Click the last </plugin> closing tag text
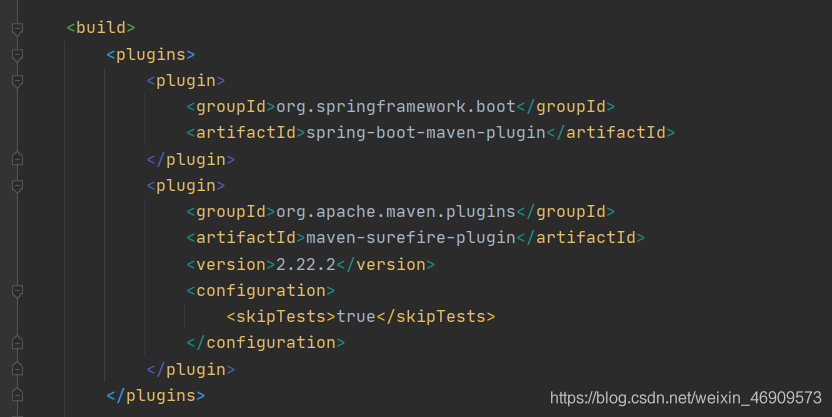 tap(191, 369)
